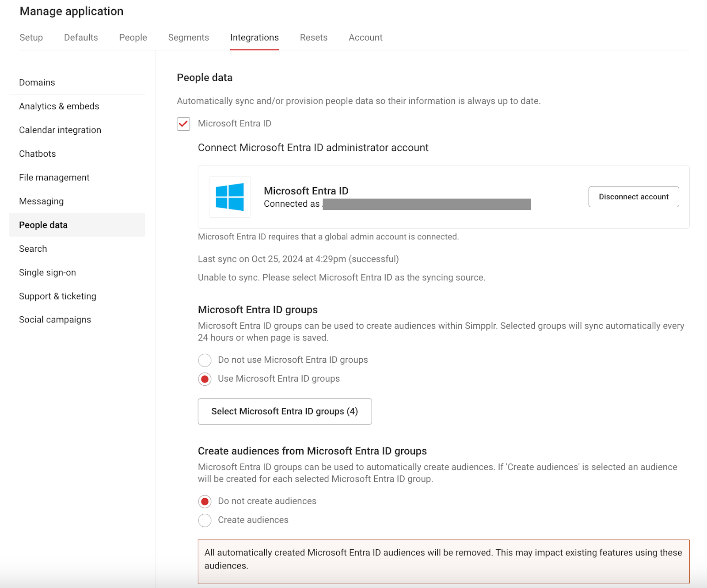Open the Resets tab
The height and width of the screenshot is (588, 707).
pos(314,38)
